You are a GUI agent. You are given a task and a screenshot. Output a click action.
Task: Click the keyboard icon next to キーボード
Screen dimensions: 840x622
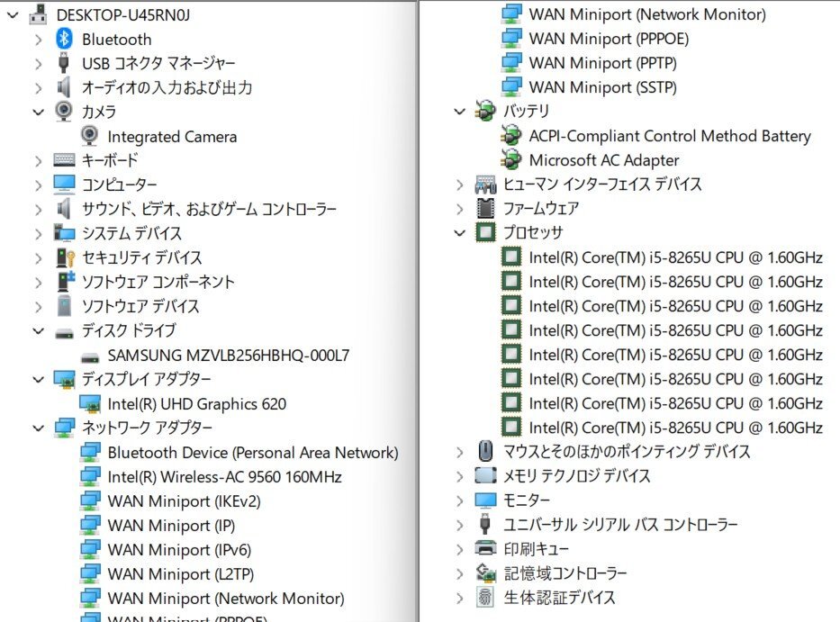(x=64, y=159)
